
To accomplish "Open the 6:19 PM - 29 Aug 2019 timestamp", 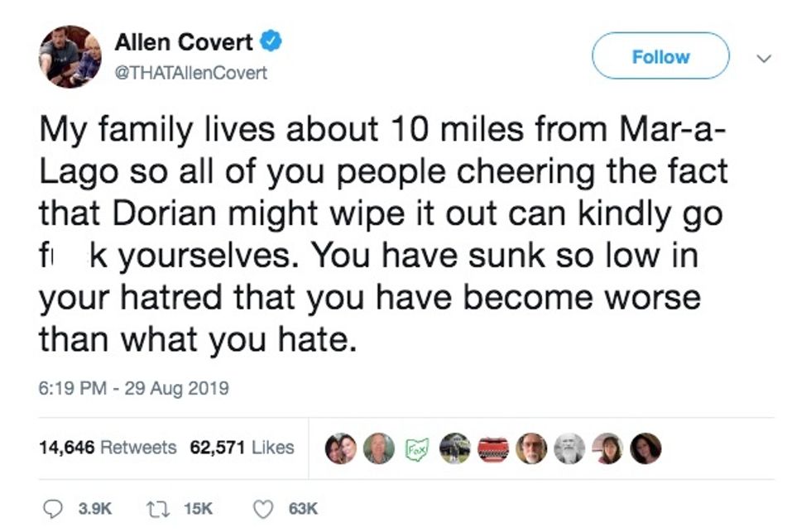I will point(133,387).
